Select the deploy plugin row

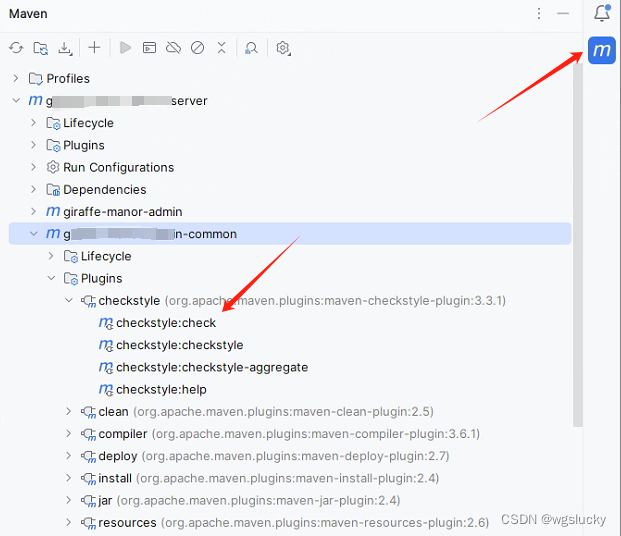pos(290,456)
